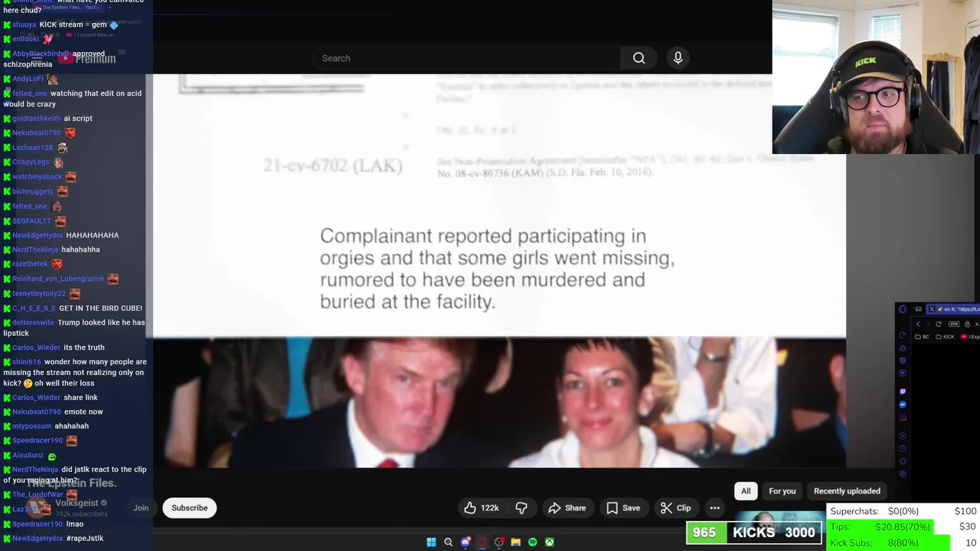
Task: Click chat username "shuuya"
Action: pos(24,24)
